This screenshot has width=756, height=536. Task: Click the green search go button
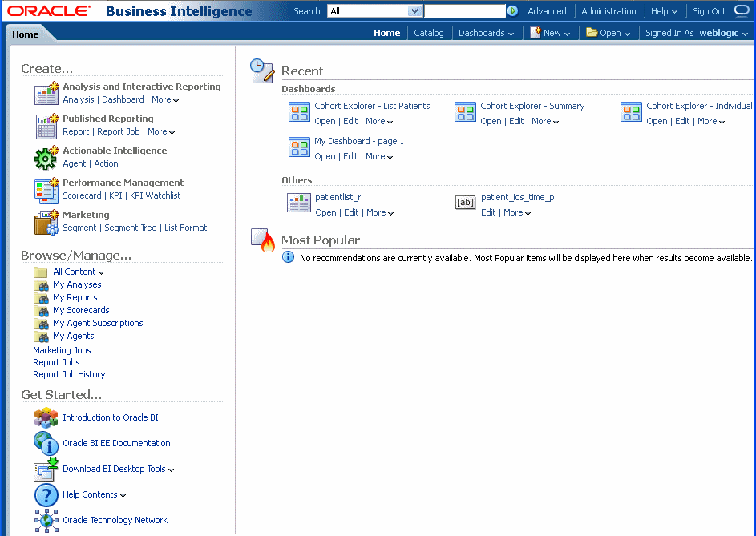[513, 10]
